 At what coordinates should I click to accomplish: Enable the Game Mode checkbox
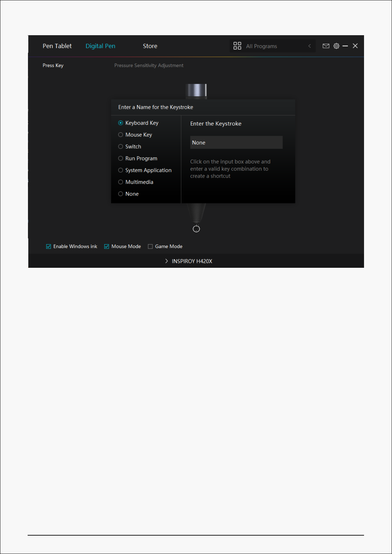(150, 246)
